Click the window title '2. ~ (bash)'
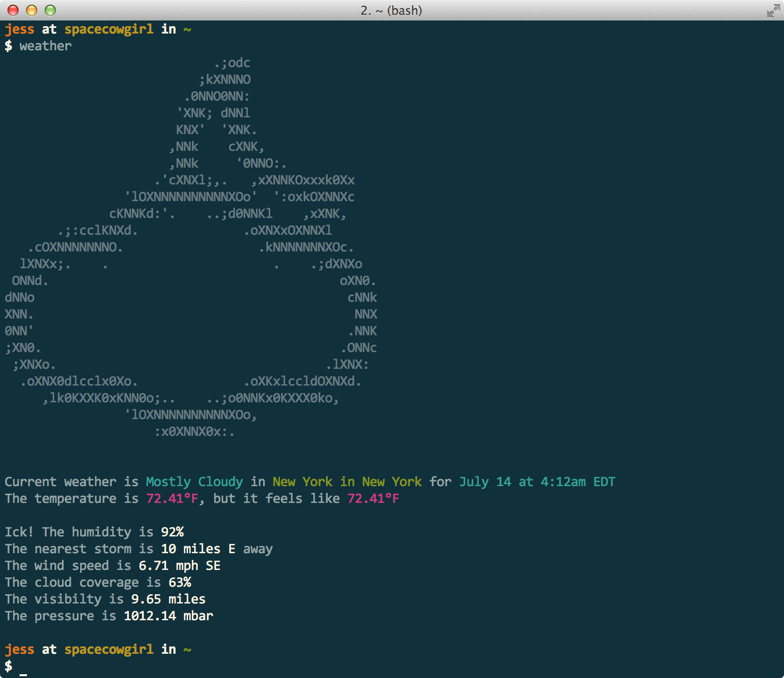Image resolution: width=784 pixels, height=678 pixels. pos(392,10)
